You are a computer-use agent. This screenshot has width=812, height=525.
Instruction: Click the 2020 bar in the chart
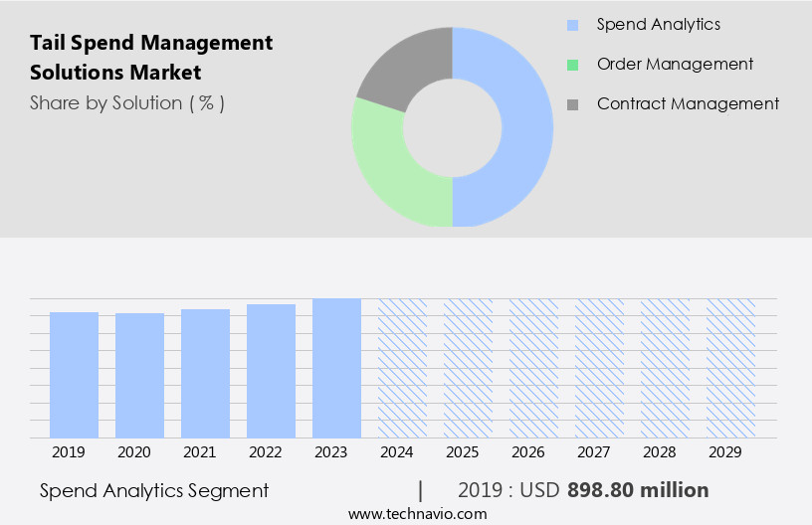click(x=139, y=375)
